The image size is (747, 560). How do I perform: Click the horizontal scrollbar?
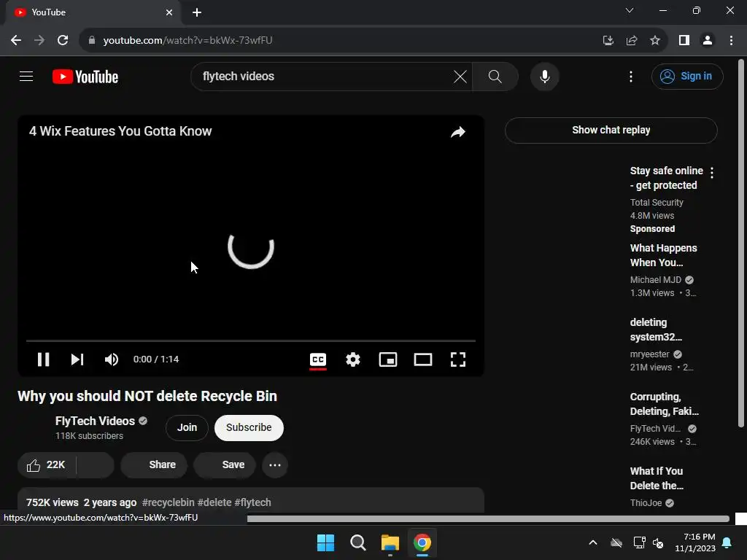(x=488, y=518)
